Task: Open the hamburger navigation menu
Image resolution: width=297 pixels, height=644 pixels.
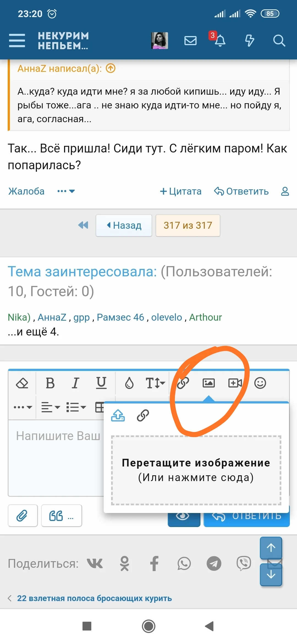Action: (x=17, y=40)
